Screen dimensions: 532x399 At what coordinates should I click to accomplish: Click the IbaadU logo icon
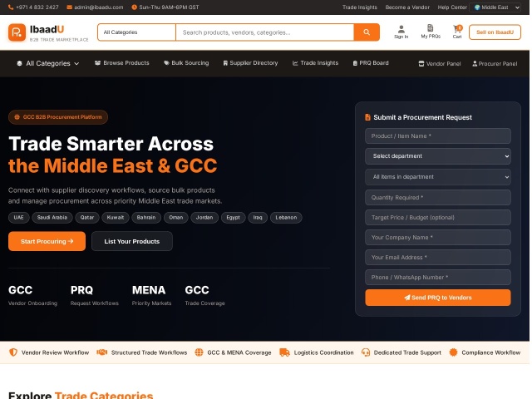pos(17,32)
